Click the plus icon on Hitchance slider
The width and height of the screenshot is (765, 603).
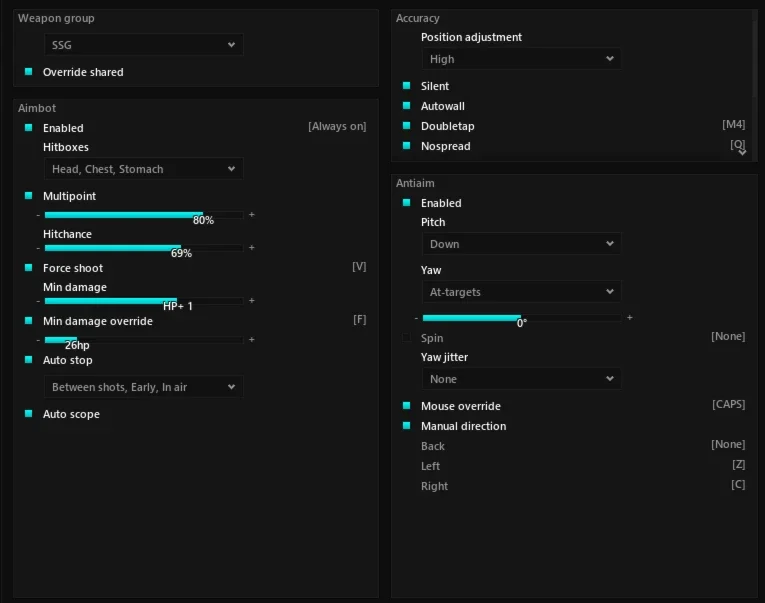point(252,248)
